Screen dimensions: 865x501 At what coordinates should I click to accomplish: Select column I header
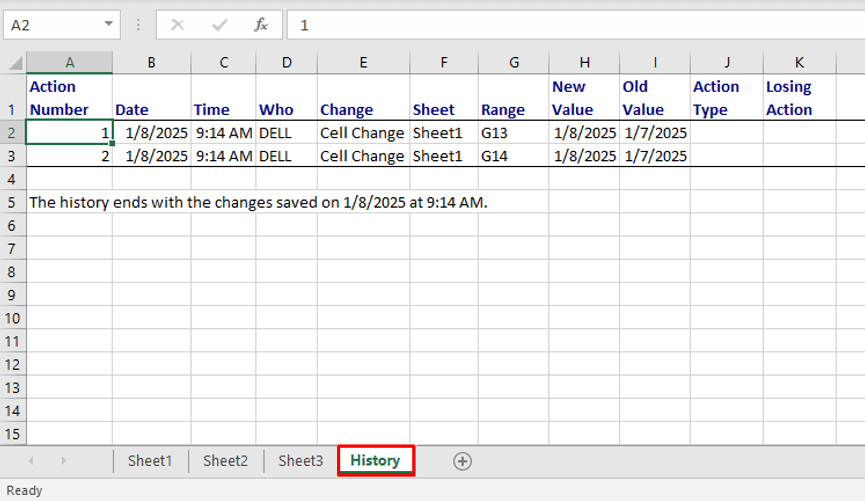click(x=655, y=63)
